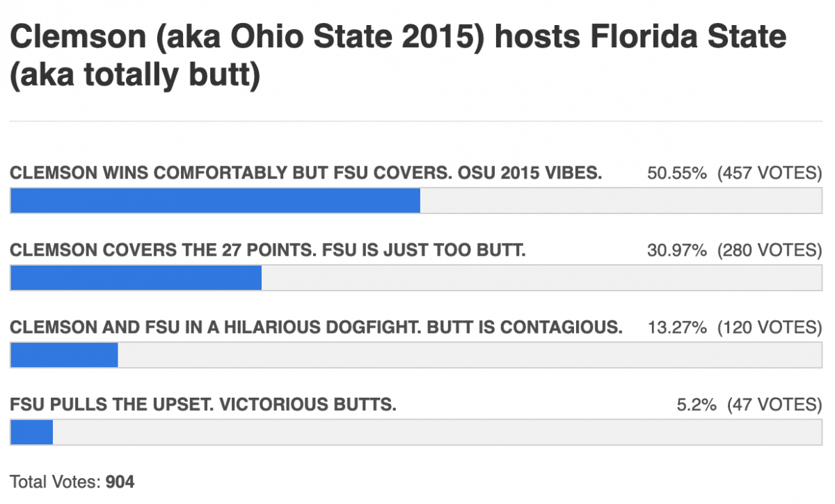This screenshot has width=835, height=504.
Task: Click the blue filled bar for 30.97% result
Action: pos(136,277)
